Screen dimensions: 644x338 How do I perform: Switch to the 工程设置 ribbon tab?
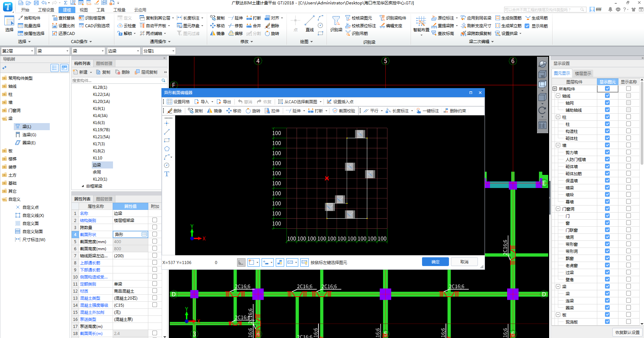click(46, 10)
